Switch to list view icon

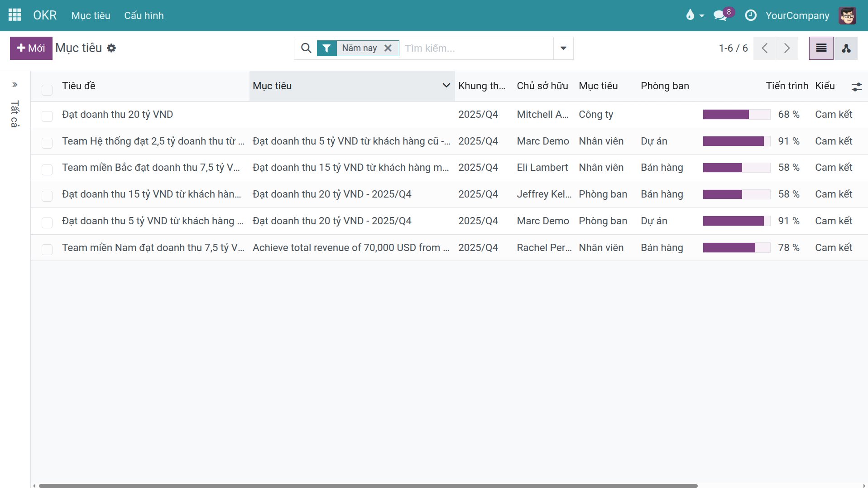coord(821,48)
